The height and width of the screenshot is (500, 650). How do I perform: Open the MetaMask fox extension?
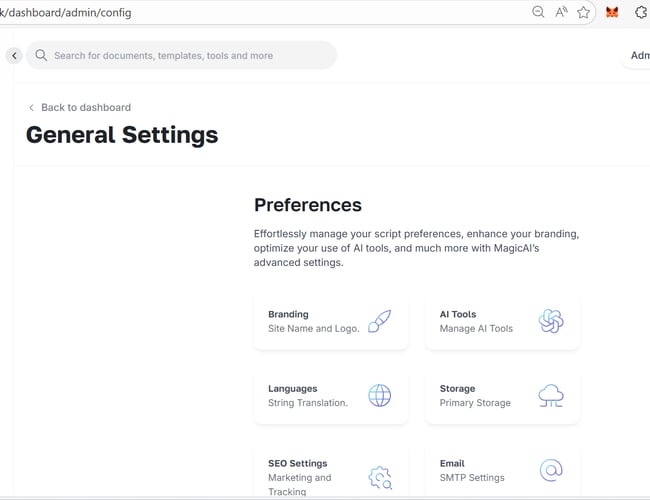click(612, 13)
